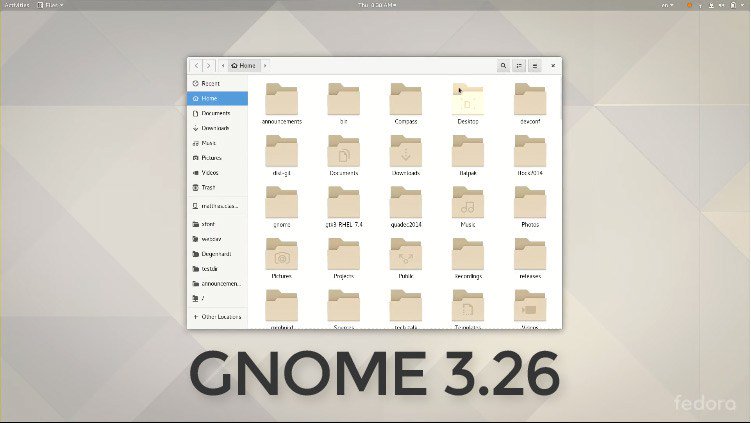Select the guadec2014 folder icon
This screenshot has height=423, width=751.
[406, 202]
